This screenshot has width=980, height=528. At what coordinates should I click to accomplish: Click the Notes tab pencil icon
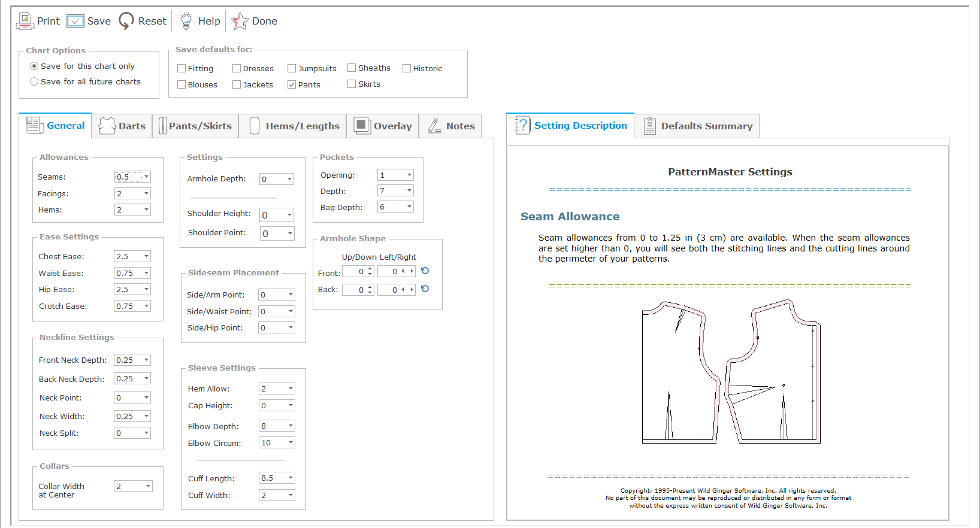click(x=435, y=126)
